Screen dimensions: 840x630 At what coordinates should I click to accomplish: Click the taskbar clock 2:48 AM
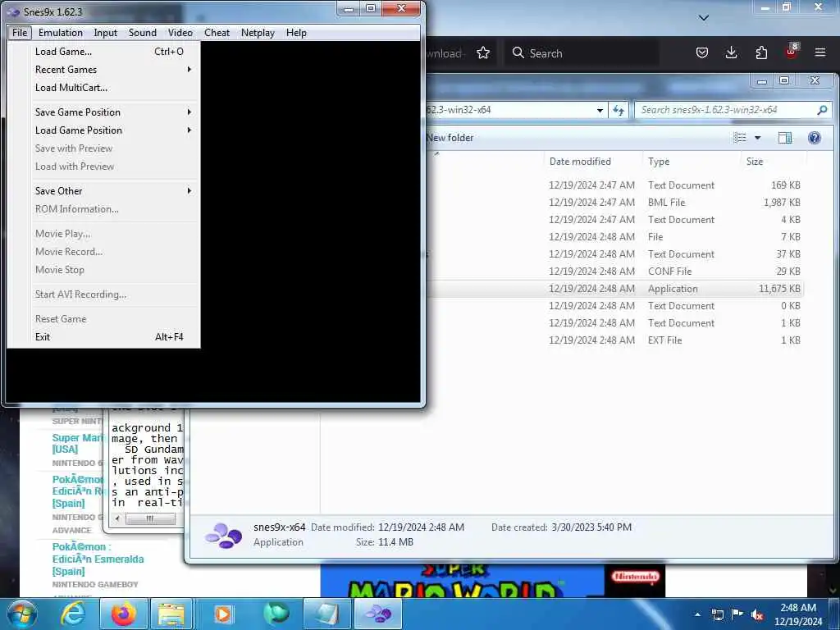click(x=798, y=614)
